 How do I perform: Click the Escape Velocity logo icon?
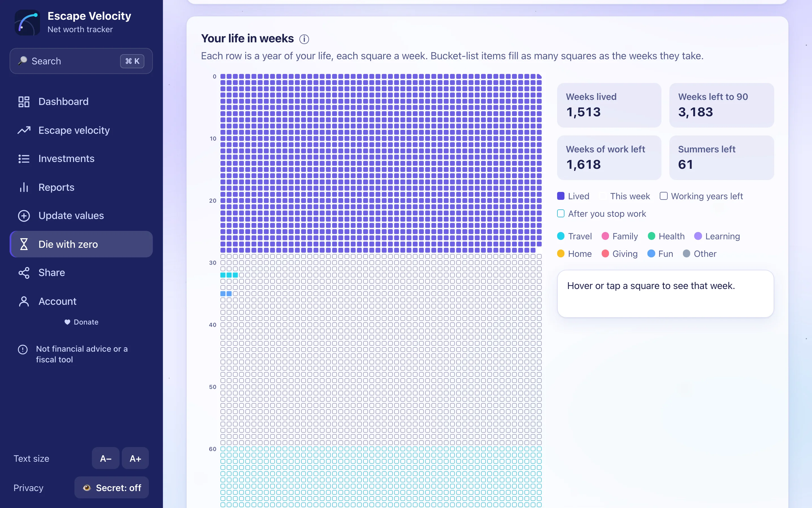(x=27, y=23)
